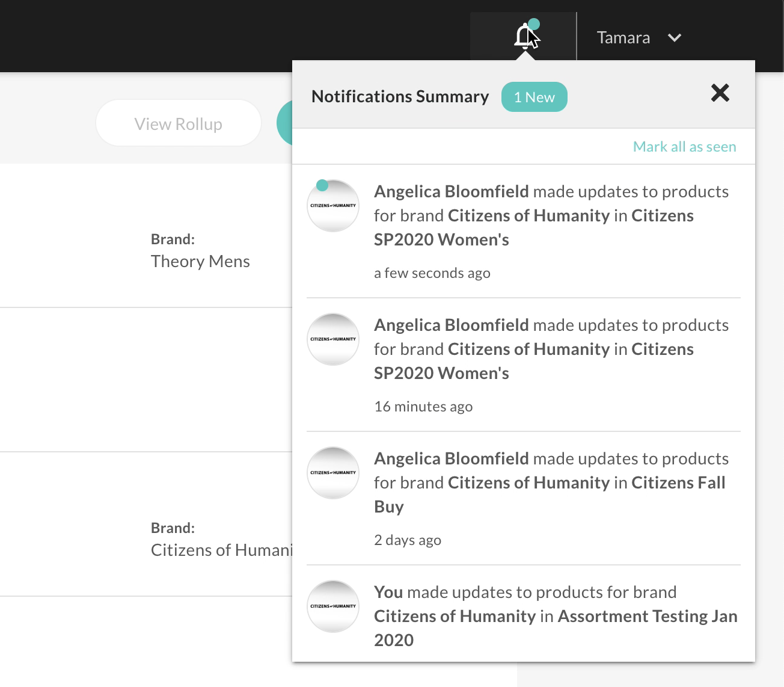Screen dimensions: 784x687
Task: Click the Tamara username label
Action: [x=623, y=38]
